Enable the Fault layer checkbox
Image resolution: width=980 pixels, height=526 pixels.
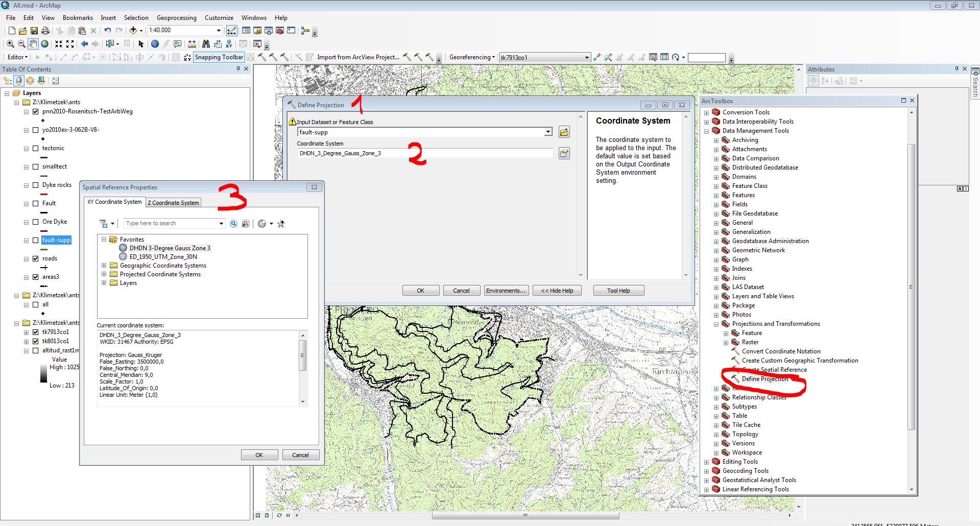[36, 203]
